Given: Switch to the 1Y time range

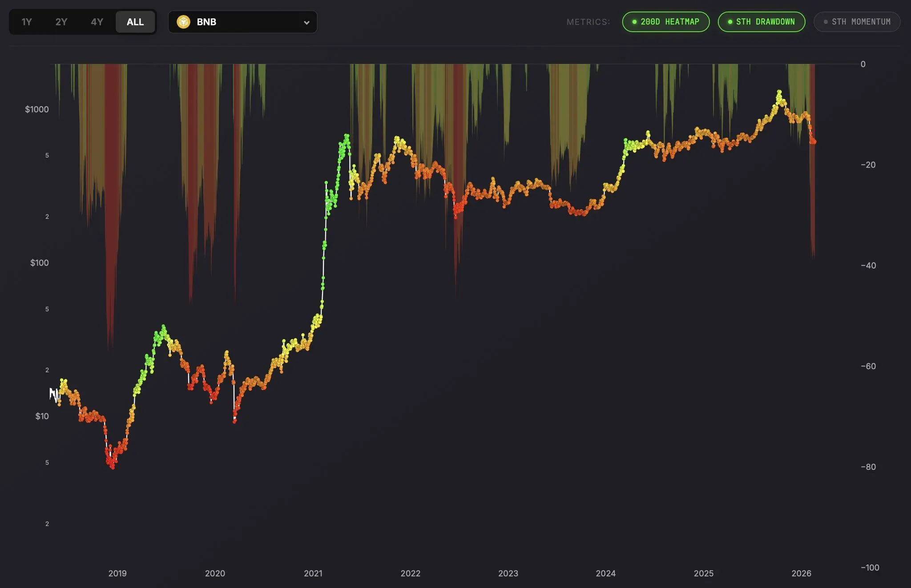Looking at the screenshot, I should (27, 21).
